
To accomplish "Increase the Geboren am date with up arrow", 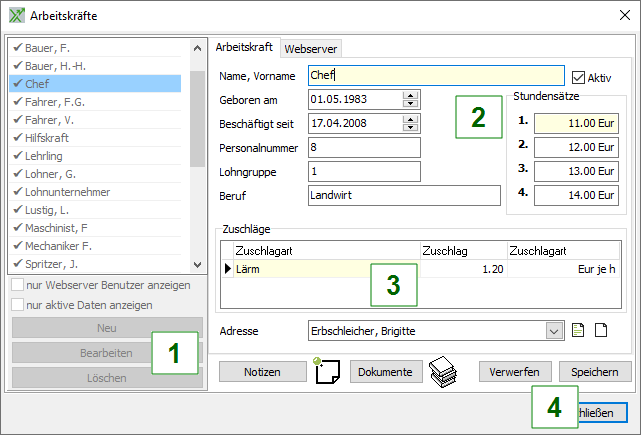I will click(x=409, y=95).
